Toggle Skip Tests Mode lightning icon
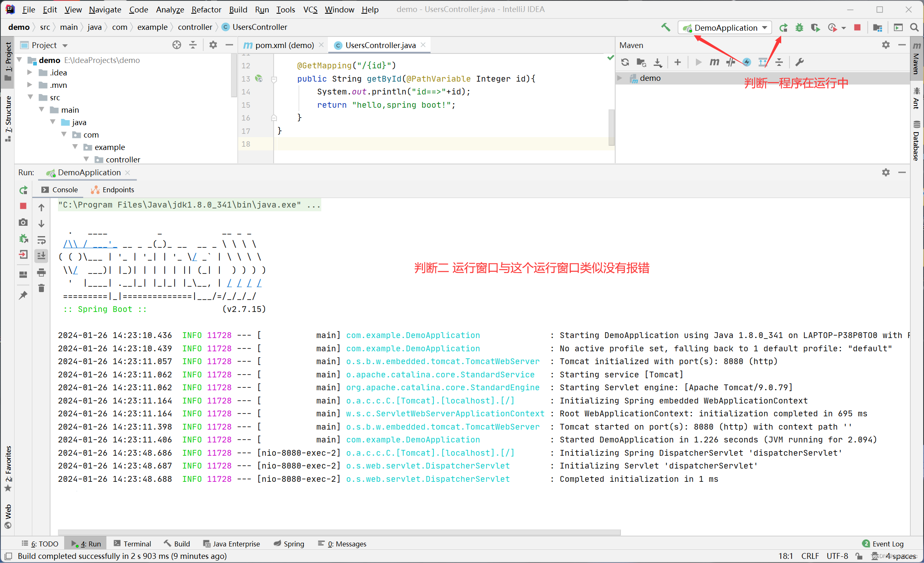 coord(747,62)
